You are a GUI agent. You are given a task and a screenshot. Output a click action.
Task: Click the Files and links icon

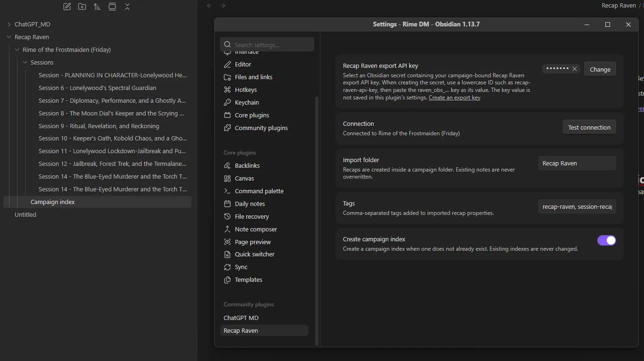point(227,77)
